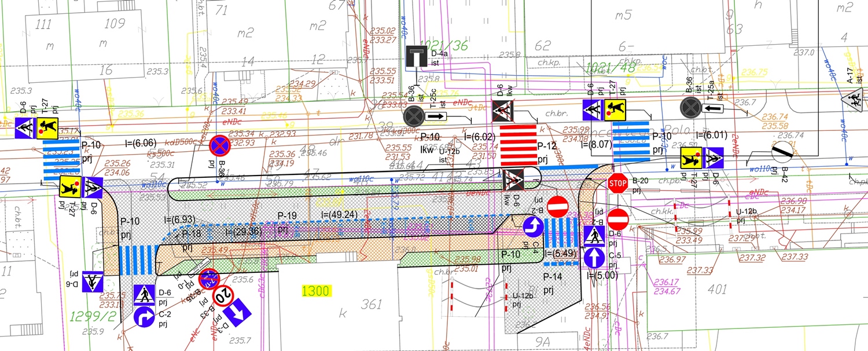Select the blue one-way arrow sign D-3

pos(237,312)
